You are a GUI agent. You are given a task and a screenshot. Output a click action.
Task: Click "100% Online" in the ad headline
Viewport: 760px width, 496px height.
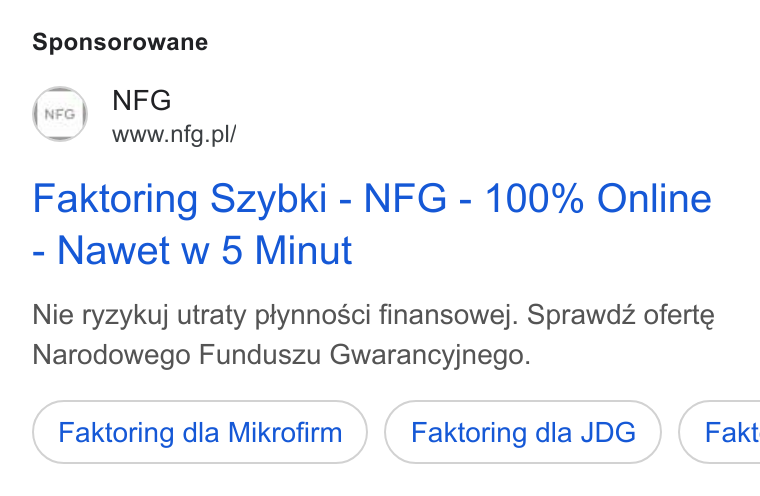click(x=598, y=198)
